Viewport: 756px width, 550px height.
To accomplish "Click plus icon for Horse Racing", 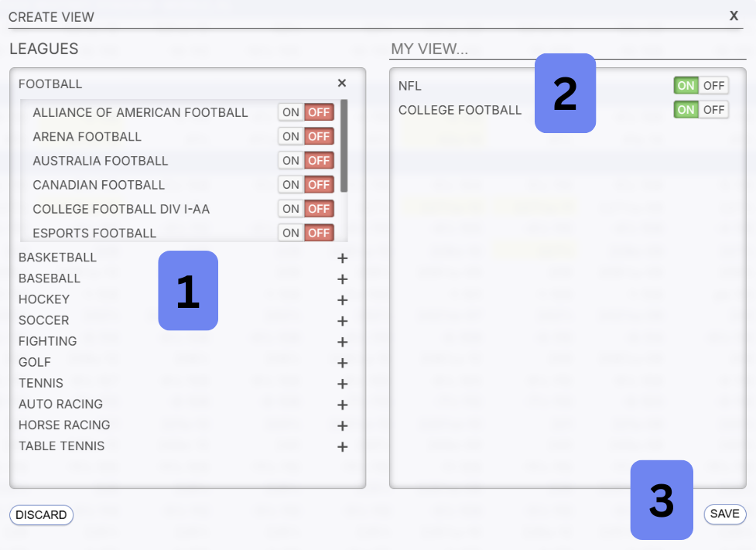I will [342, 425].
